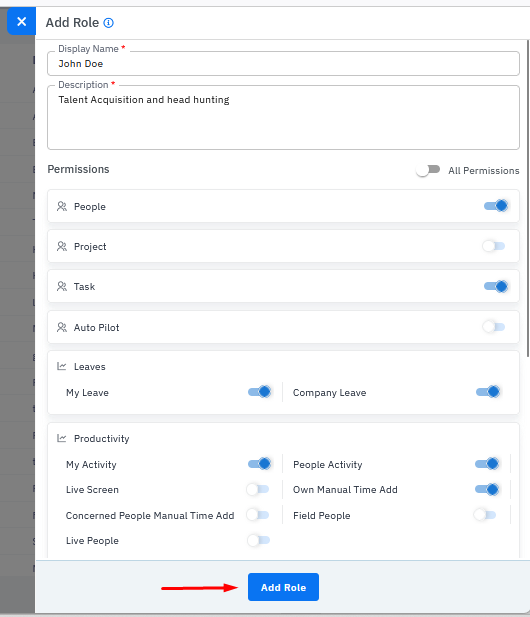Turn off the My Leave toggle
The height and width of the screenshot is (617, 530).
[x=260, y=392]
